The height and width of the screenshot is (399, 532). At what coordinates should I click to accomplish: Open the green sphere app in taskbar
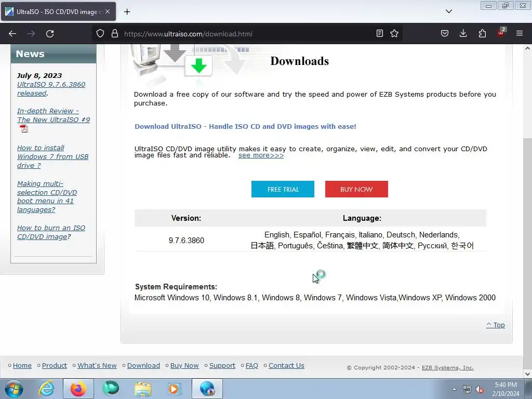(x=110, y=389)
